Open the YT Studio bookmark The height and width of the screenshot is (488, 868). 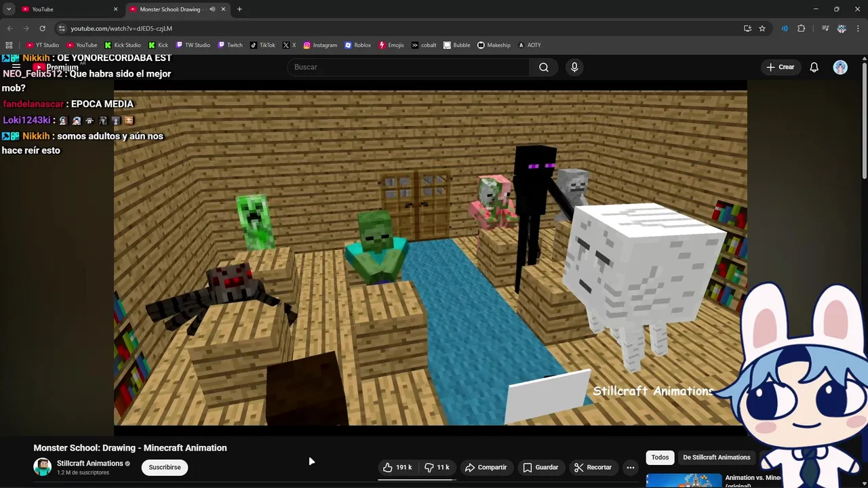pos(43,45)
